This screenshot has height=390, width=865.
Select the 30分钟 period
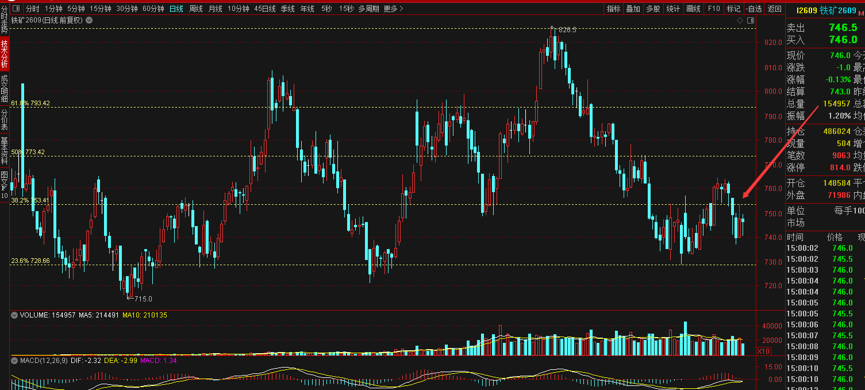coord(127,9)
